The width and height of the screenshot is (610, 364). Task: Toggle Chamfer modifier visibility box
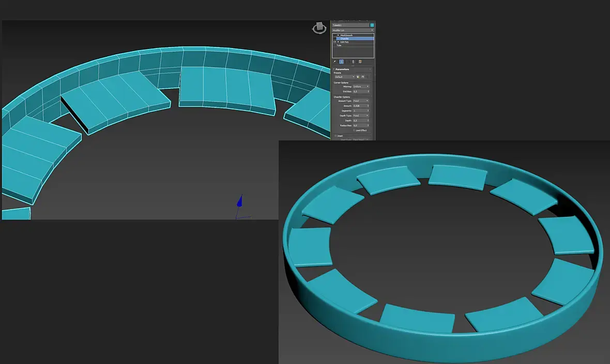[334, 38]
